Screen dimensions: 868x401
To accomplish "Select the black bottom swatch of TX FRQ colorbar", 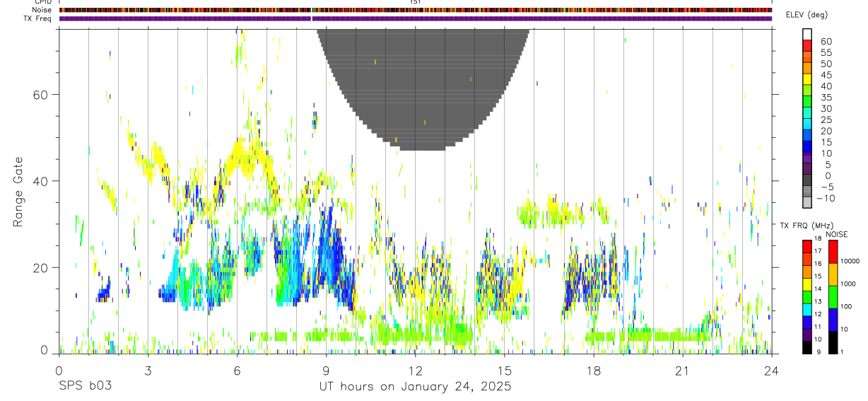I will tap(807, 348).
